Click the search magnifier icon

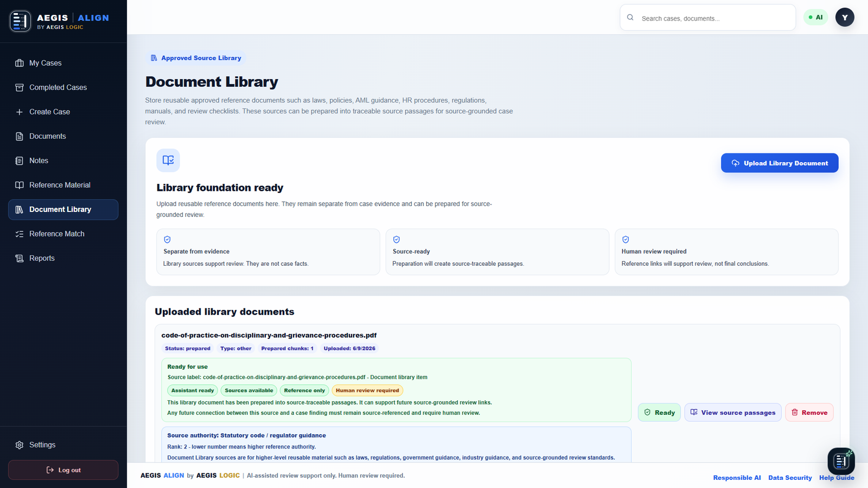coord(630,17)
